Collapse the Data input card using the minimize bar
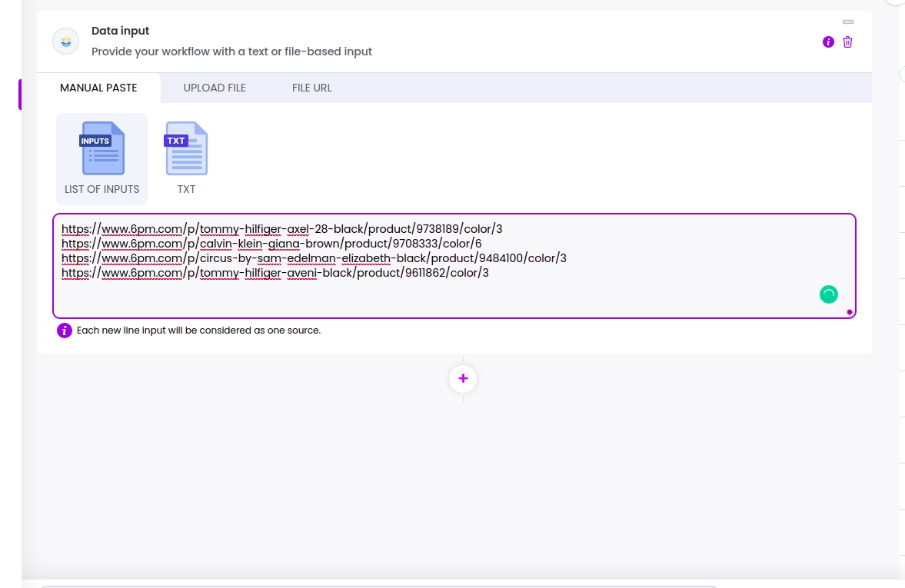This screenshot has height=588, width=905. pyautogui.click(x=848, y=22)
